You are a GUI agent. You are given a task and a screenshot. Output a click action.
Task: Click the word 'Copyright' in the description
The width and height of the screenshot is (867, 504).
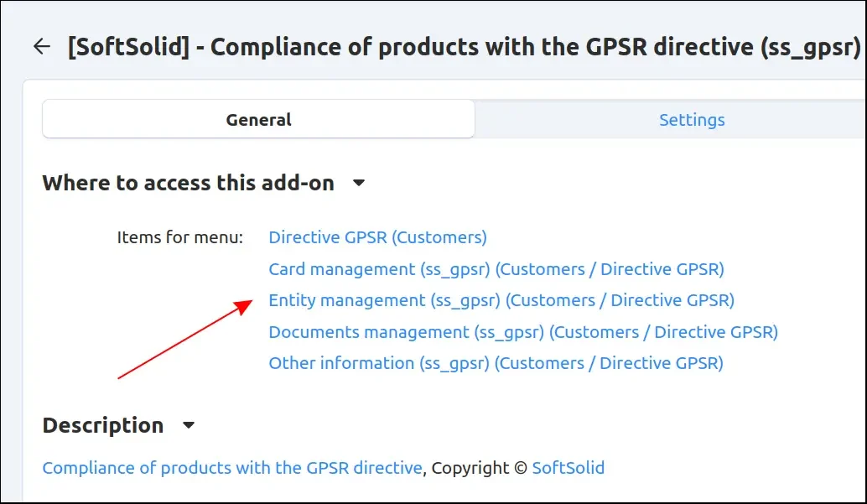click(x=470, y=468)
